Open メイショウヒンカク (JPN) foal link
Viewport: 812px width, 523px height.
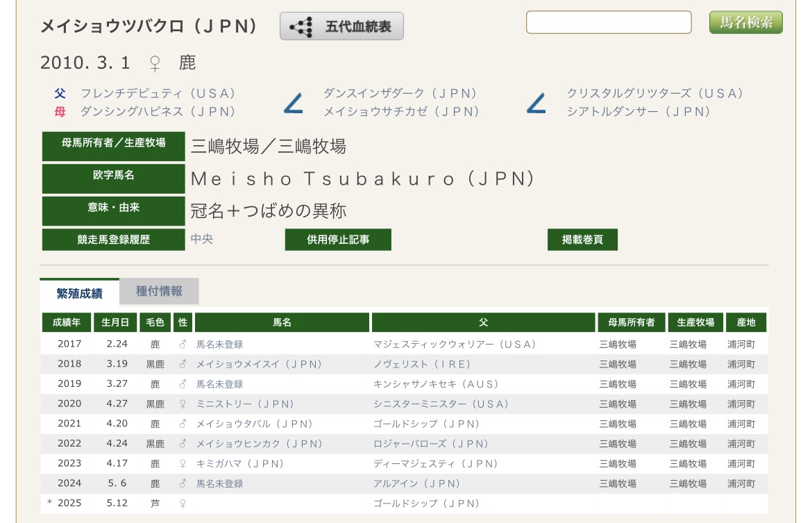point(260,444)
